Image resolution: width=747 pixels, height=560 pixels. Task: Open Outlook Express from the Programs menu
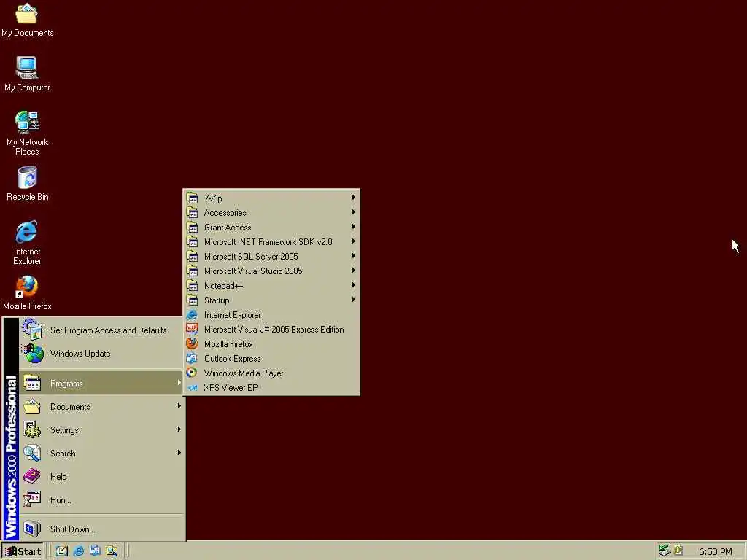pos(271,359)
